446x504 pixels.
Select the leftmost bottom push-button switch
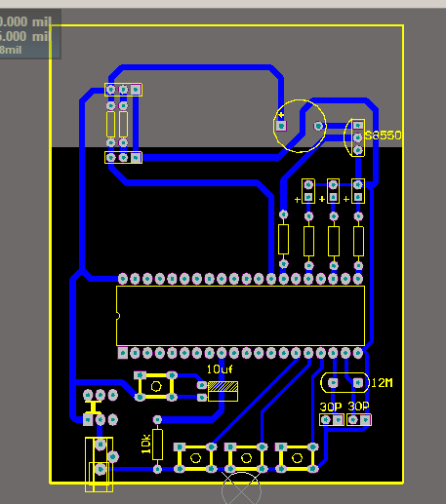point(195,458)
